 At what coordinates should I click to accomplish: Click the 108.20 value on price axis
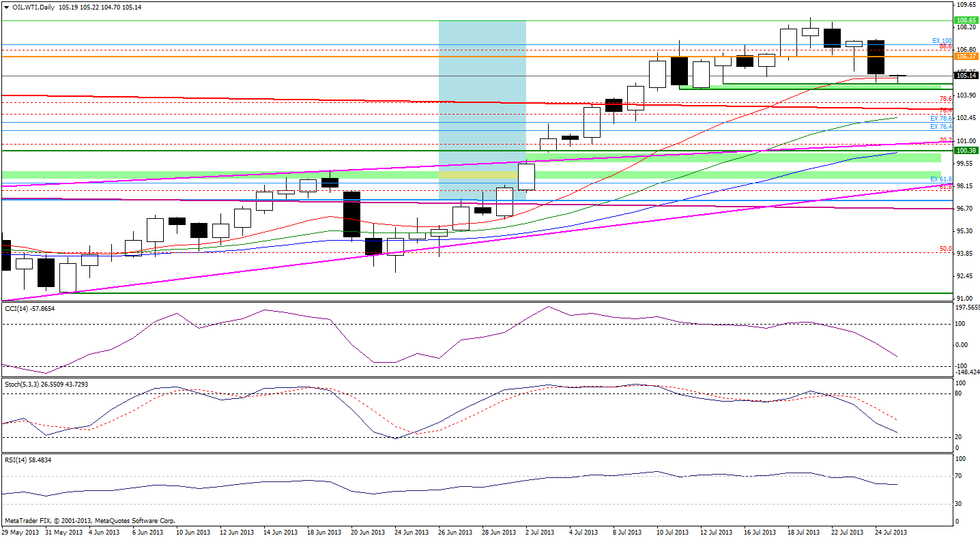coord(967,27)
